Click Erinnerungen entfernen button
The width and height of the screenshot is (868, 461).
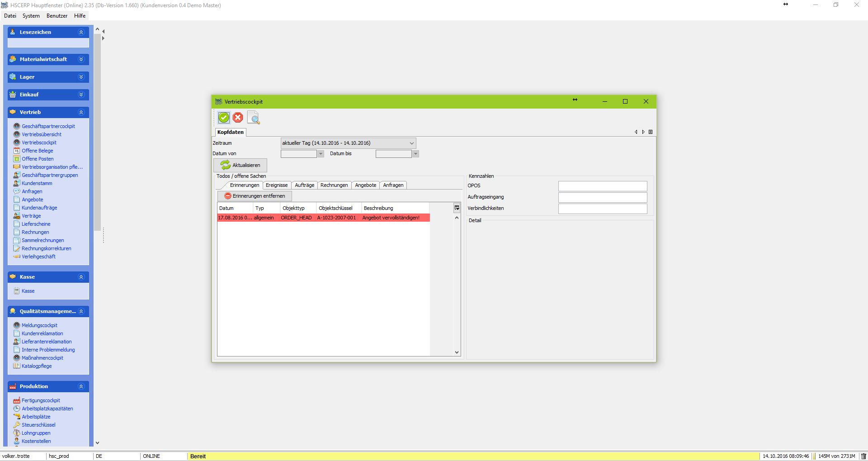pyautogui.click(x=255, y=196)
